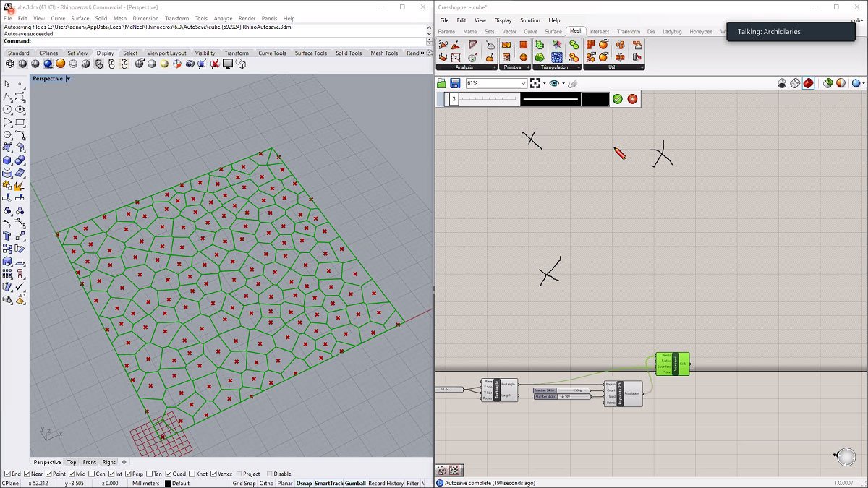The width and height of the screenshot is (868, 488).
Task: Open the Grasshopper Open File folder icon
Action: (440, 82)
